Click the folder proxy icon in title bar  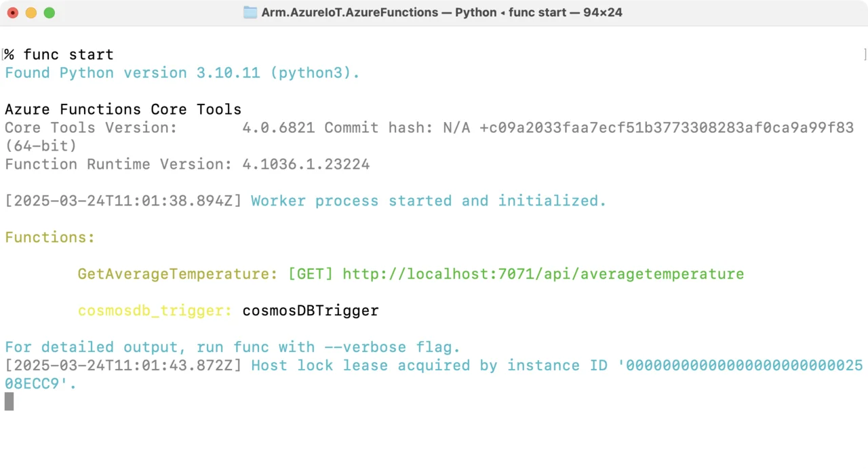click(250, 12)
